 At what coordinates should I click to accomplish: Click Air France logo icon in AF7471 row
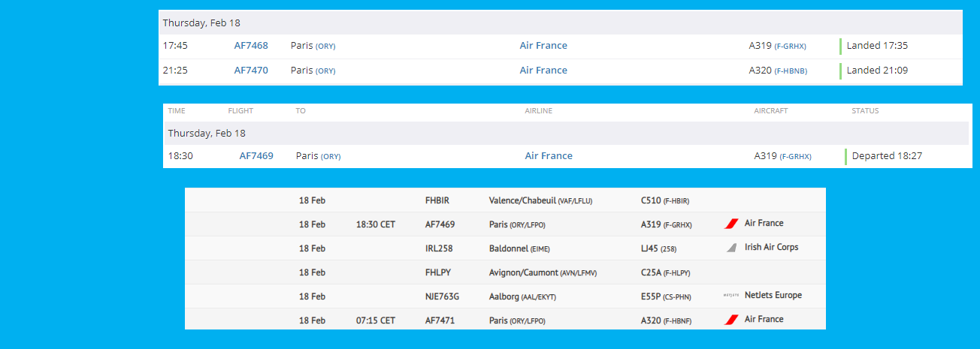pos(730,320)
